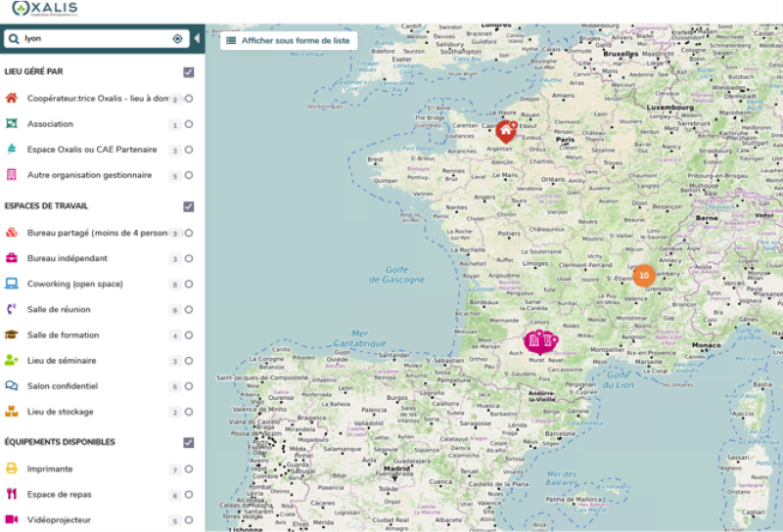Click the Imprimante printer icon
This screenshot has width=783, height=532.
[x=12, y=469]
